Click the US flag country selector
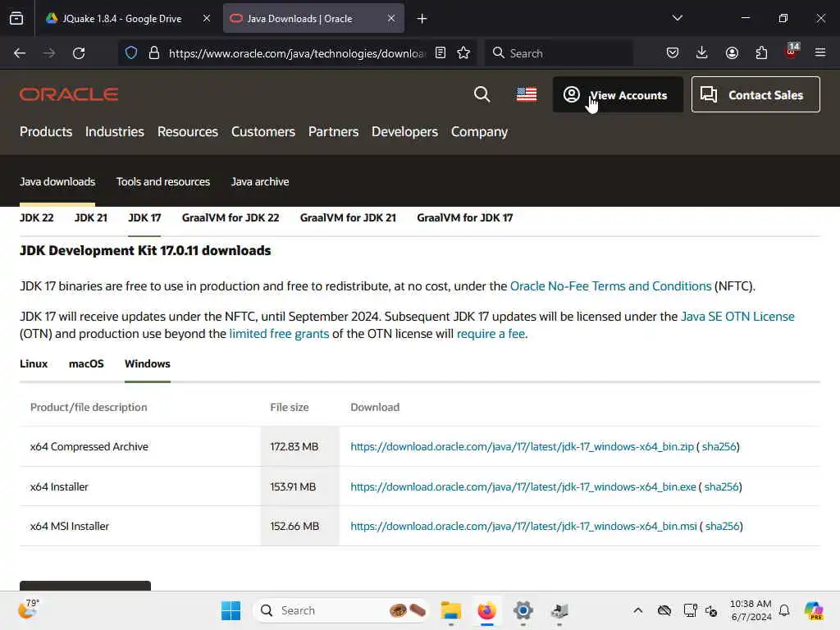The width and height of the screenshot is (840, 630). pos(527,94)
